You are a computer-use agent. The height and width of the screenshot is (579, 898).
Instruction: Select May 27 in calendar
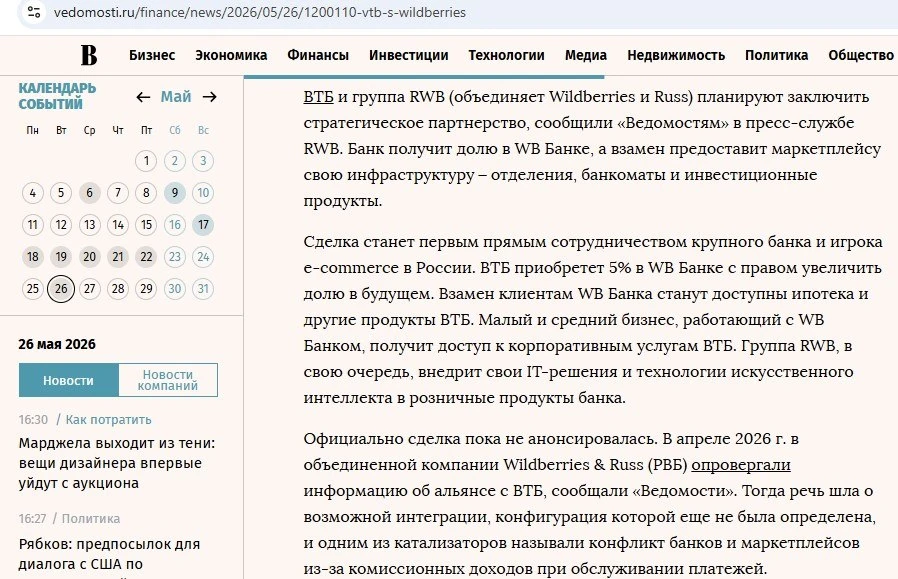point(89,289)
